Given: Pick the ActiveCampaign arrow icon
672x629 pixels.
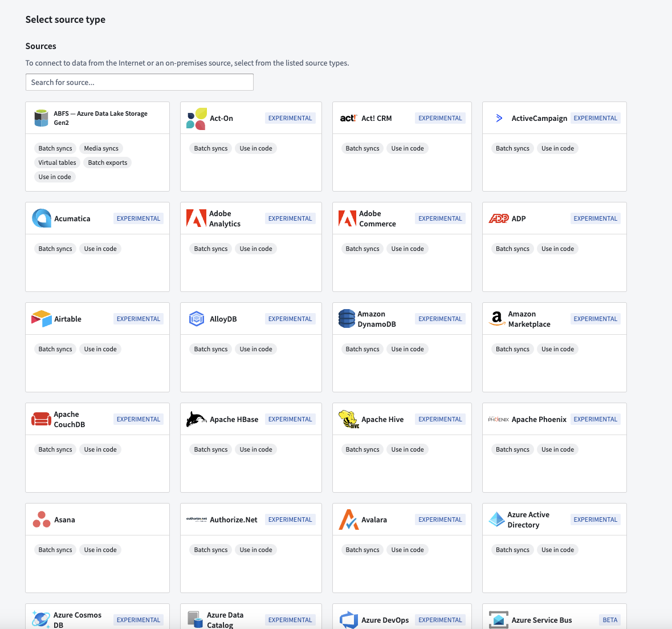Looking at the screenshot, I should pos(499,118).
